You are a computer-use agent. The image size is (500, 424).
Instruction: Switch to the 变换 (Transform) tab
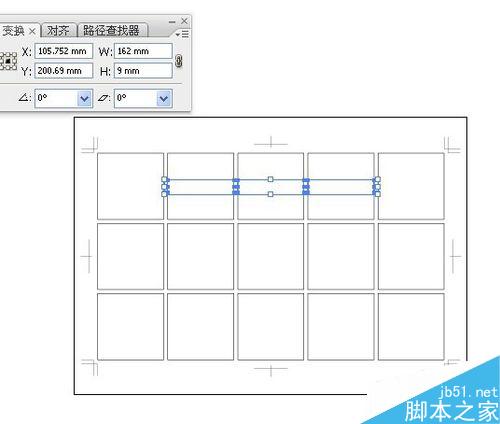(x=13, y=31)
